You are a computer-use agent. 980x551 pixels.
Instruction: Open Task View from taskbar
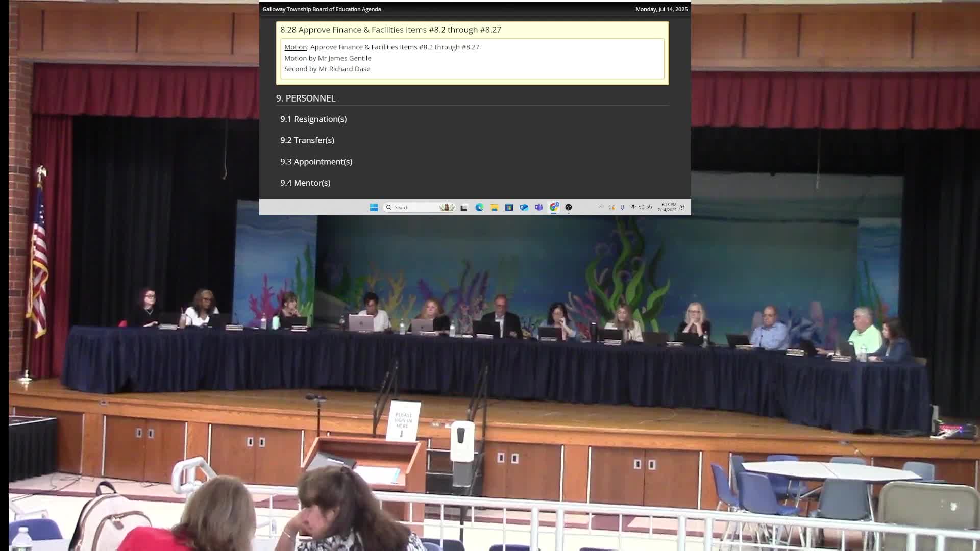(464, 207)
